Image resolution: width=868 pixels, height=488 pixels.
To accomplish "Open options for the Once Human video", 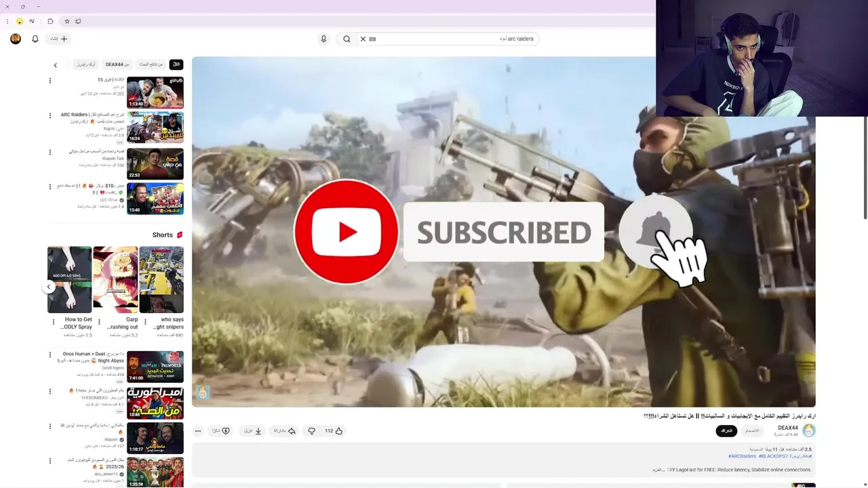I will (50, 354).
